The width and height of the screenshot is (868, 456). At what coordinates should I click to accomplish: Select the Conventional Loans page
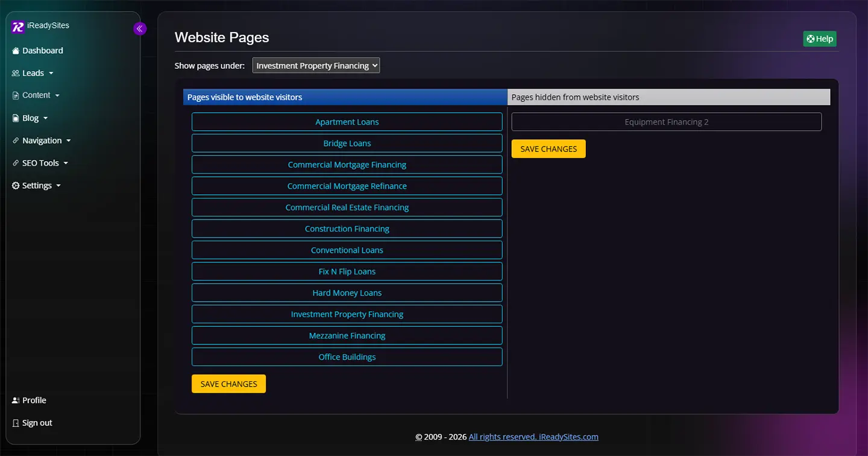pos(347,250)
